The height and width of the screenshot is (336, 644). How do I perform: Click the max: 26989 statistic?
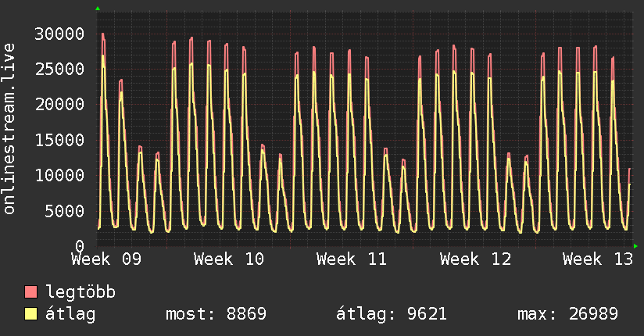coord(567,314)
